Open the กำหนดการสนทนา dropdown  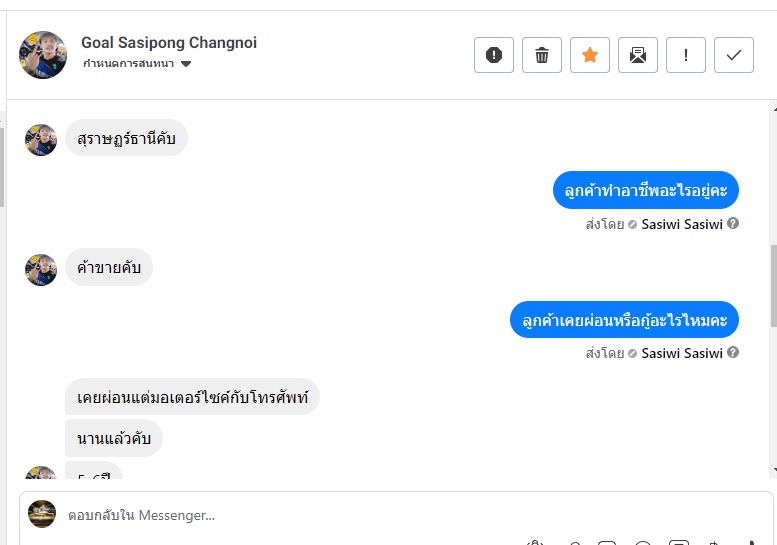point(137,64)
